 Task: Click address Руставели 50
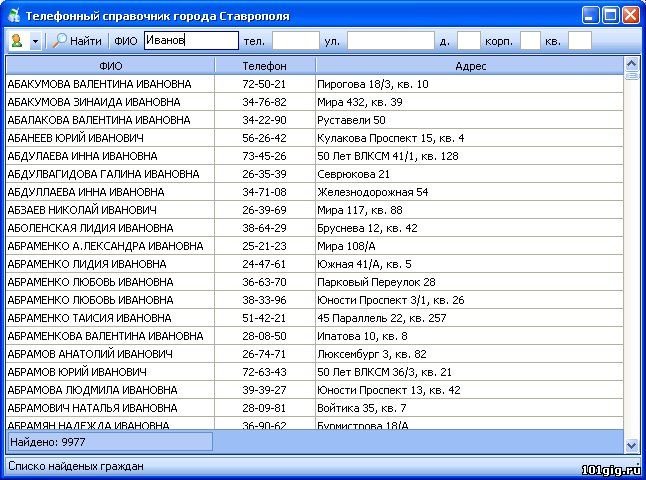351,120
